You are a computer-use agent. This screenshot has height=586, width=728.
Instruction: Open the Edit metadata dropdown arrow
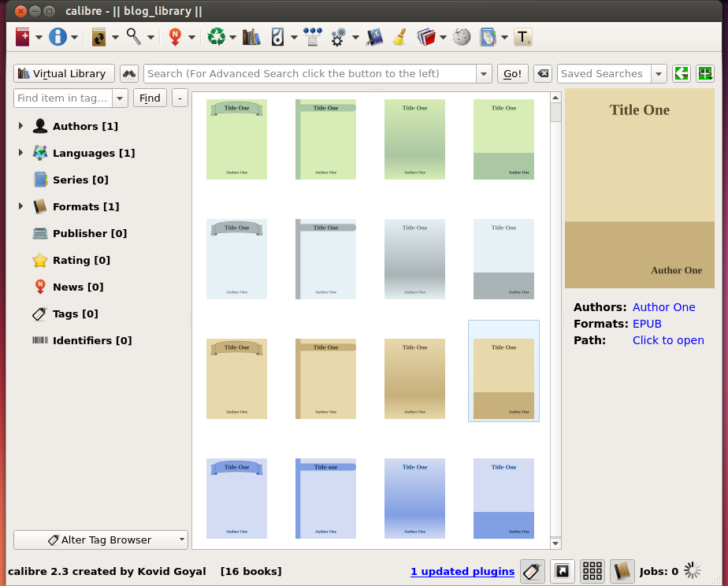coord(74,38)
